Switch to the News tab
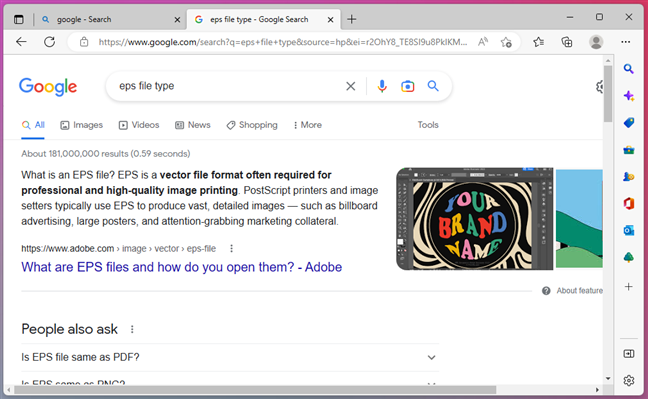This screenshot has width=648, height=399. (x=193, y=125)
